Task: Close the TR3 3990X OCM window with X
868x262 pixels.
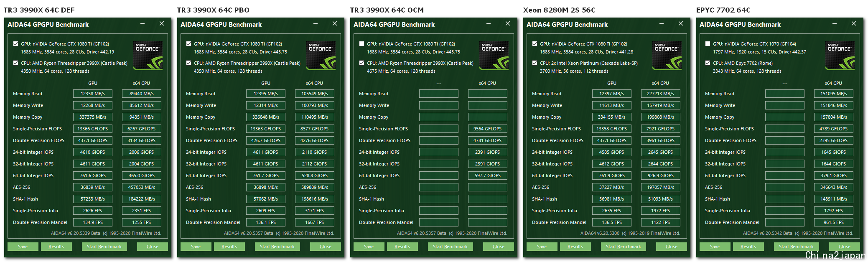Action: [x=508, y=24]
